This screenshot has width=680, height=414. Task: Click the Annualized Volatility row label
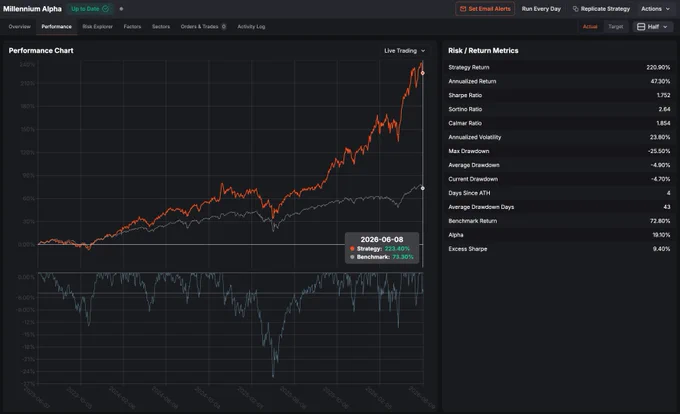(474, 137)
